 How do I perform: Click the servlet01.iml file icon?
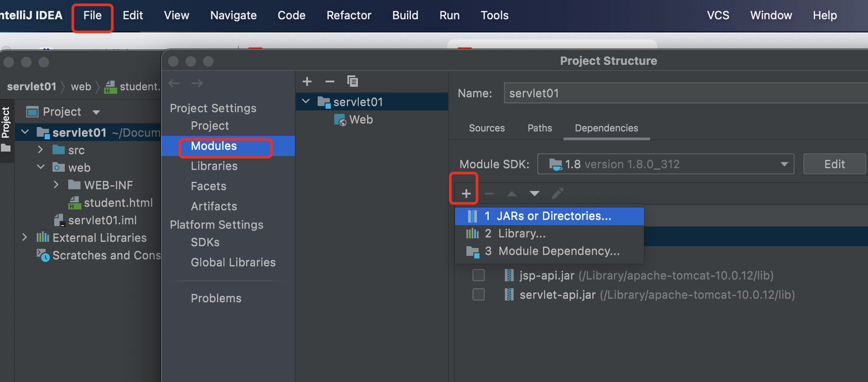point(59,220)
